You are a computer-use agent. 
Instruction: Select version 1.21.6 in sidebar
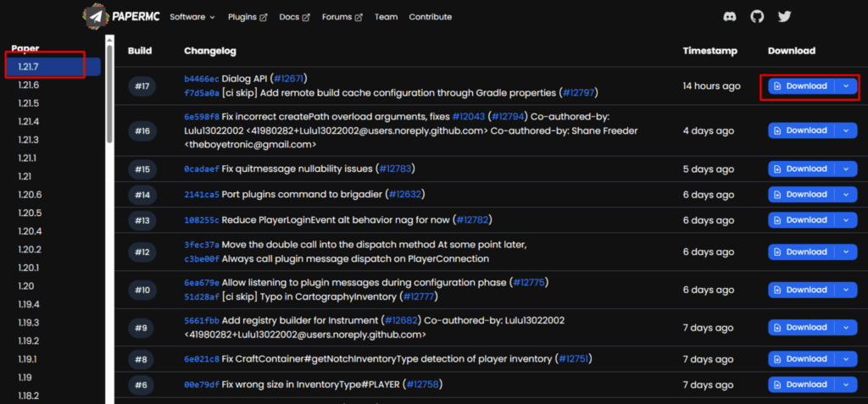pyautogui.click(x=28, y=86)
